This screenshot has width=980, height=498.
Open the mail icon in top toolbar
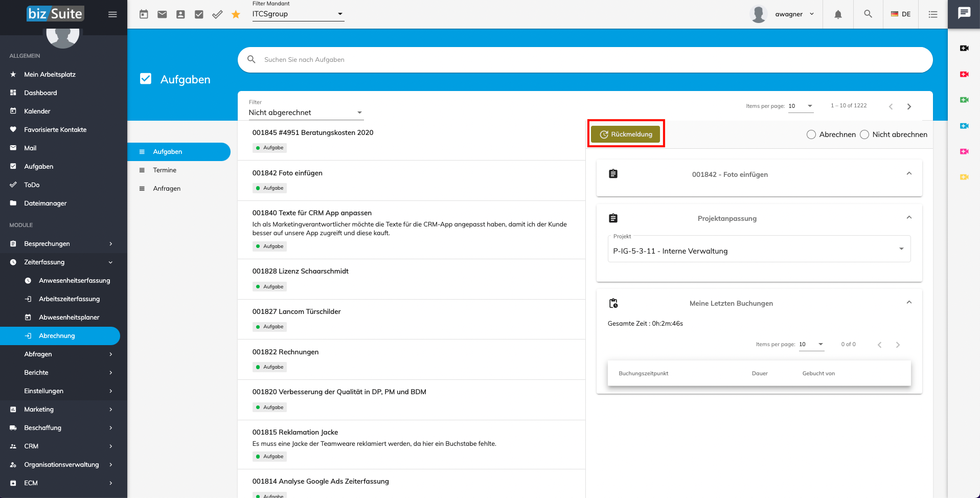coord(162,14)
